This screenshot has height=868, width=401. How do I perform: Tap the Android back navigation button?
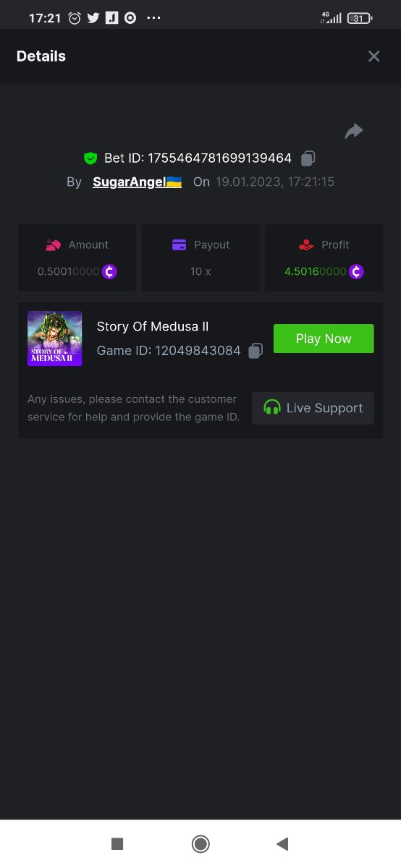282,843
